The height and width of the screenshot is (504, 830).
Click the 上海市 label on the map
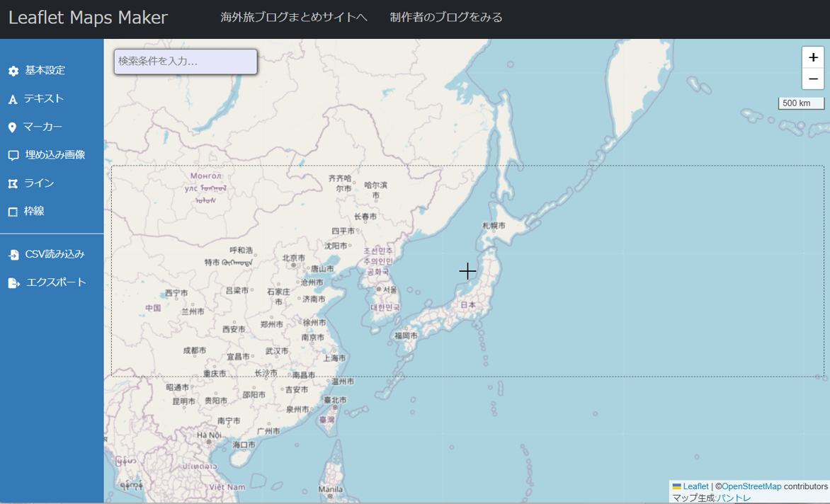click(x=334, y=359)
